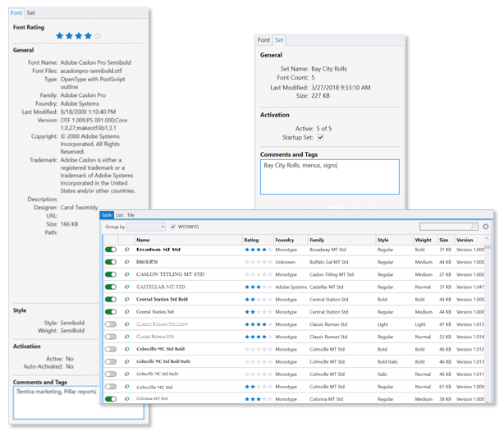Screen dimensions: 504x436
Task: Click the OpenType icon for Buffalo Gal MT Std
Action: tap(127, 262)
